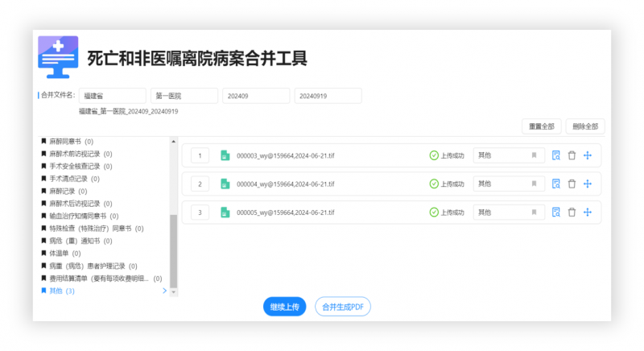
Task: Open the 其他 category dropdown for file 000003
Action: 508,155
